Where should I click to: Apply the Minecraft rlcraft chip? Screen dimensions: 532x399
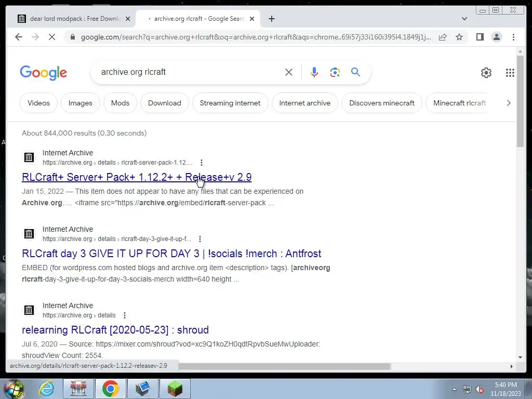pyautogui.click(x=459, y=103)
